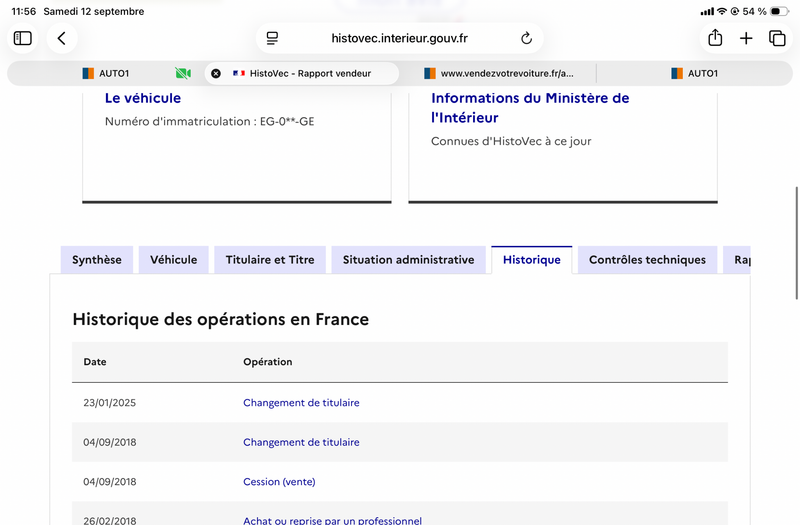Open the Safari sidebar panel icon
Image resolution: width=800 pixels, height=525 pixels.
coord(22,38)
